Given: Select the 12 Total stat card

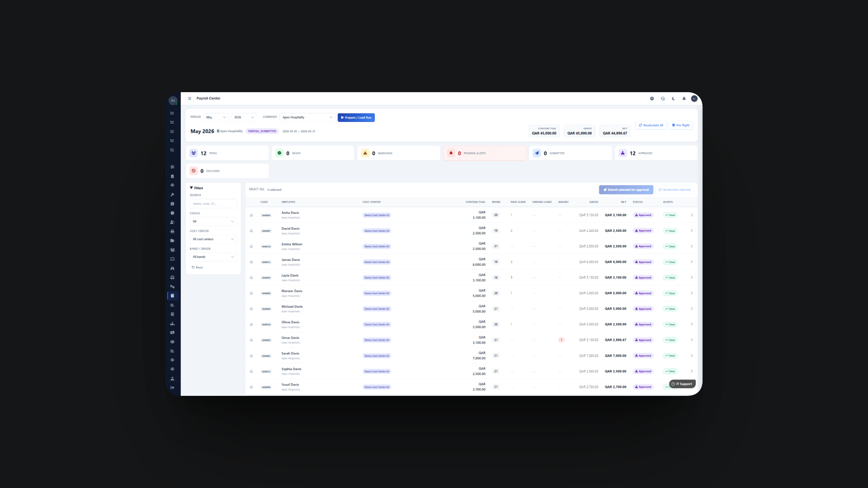Looking at the screenshot, I should click(227, 153).
